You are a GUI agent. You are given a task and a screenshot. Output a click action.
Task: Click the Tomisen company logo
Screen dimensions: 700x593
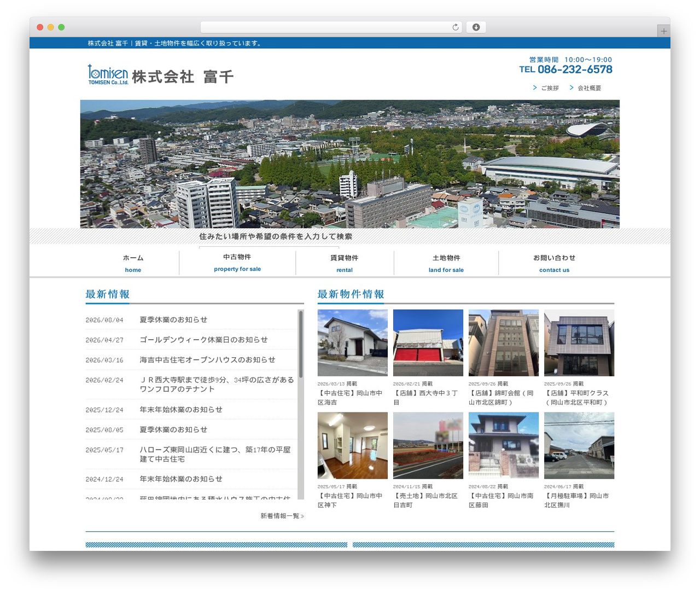[x=161, y=75]
